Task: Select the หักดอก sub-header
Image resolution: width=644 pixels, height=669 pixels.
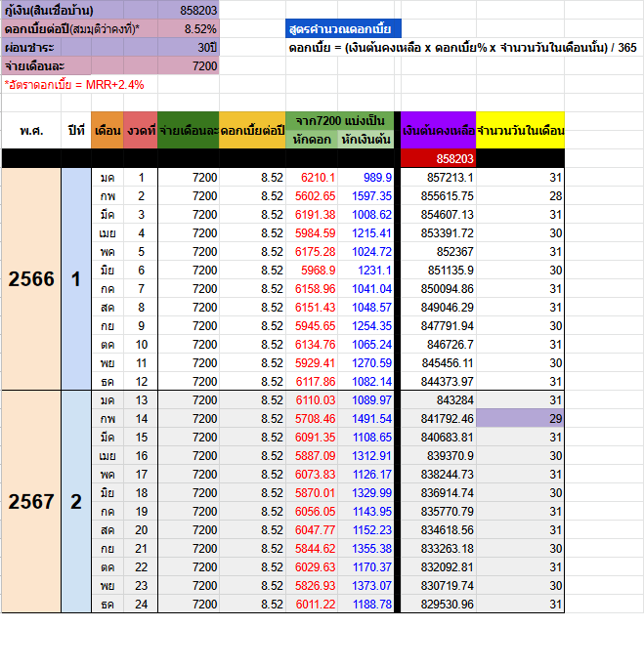Action: [312, 140]
